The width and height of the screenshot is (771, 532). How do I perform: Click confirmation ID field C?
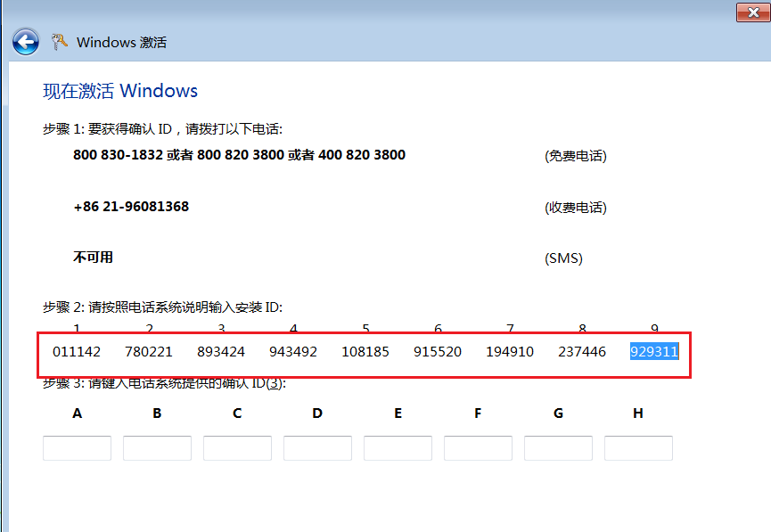click(x=237, y=448)
